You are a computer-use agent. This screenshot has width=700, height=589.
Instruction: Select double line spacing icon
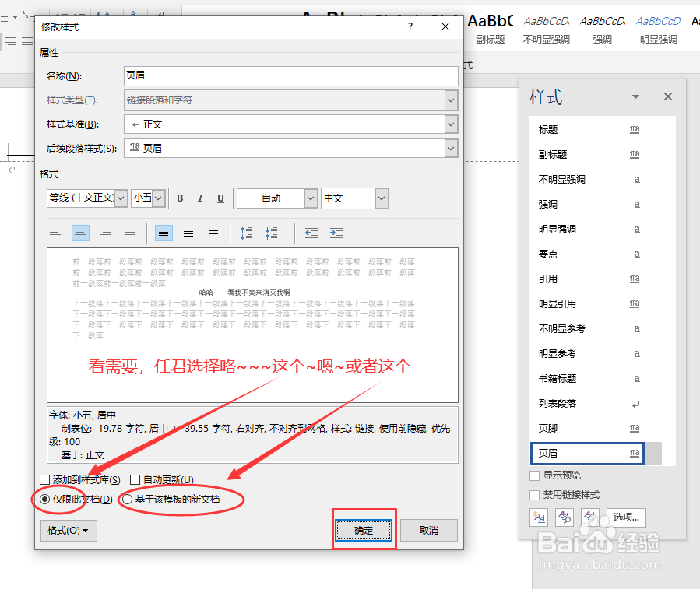tap(213, 233)
